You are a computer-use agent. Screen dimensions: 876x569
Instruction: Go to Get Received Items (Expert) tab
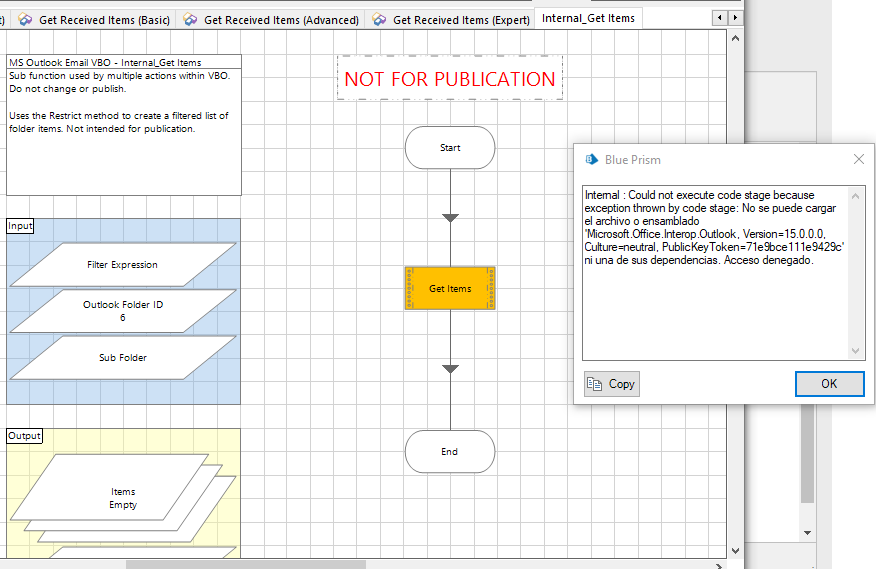(x=451, y=20)
